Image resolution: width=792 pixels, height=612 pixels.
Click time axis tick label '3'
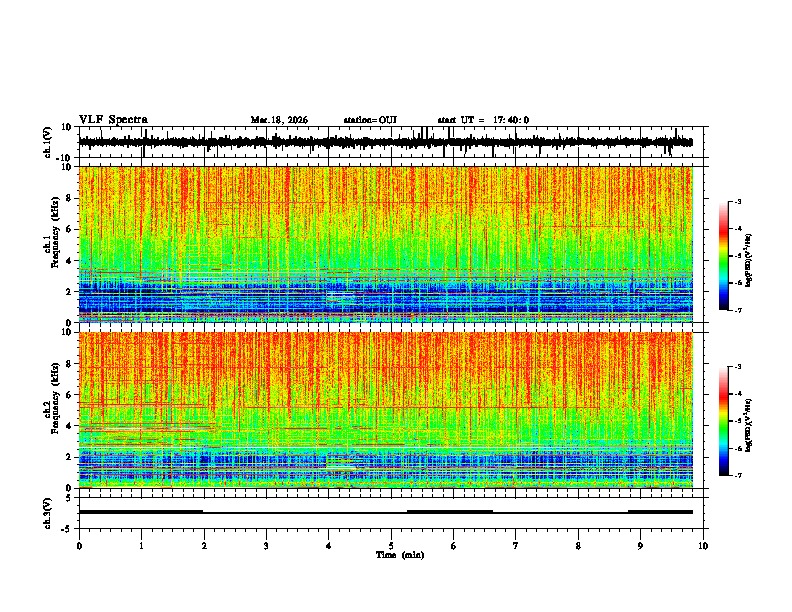click(266, 546)
